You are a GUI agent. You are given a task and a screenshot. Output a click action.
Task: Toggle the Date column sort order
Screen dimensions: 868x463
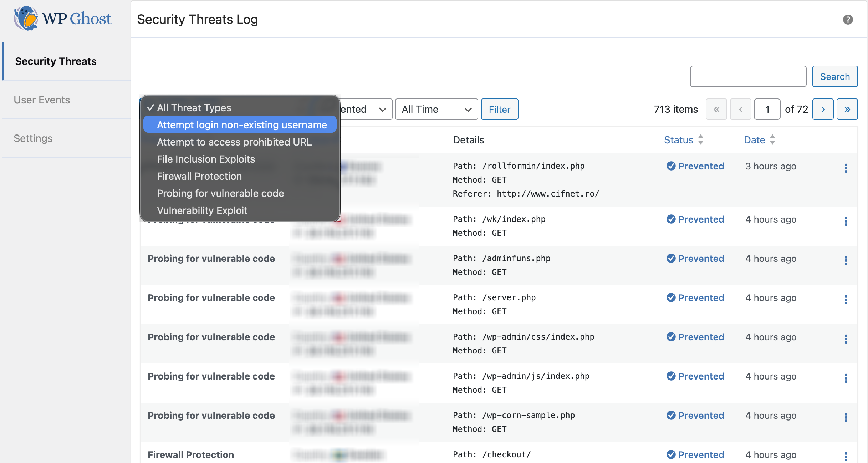pyautogui.click(x=772, y=140)
